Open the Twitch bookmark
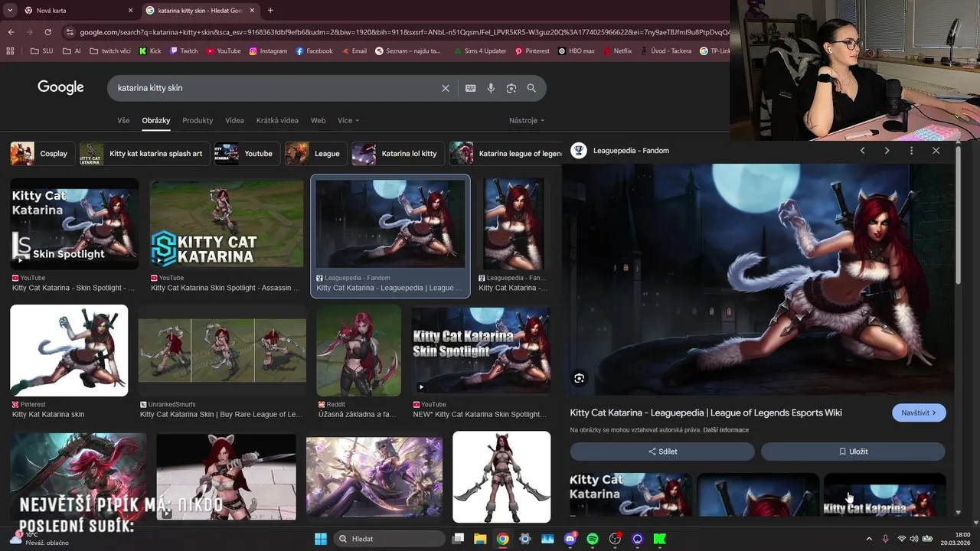Screen dimensions: 980x551 [184, 51]
